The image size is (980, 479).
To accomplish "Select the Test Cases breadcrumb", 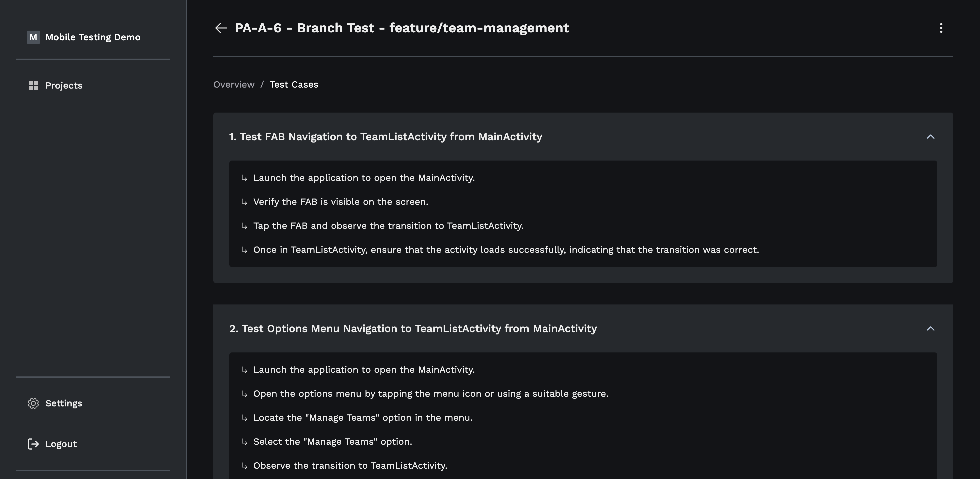I will [x=293, y=85].
